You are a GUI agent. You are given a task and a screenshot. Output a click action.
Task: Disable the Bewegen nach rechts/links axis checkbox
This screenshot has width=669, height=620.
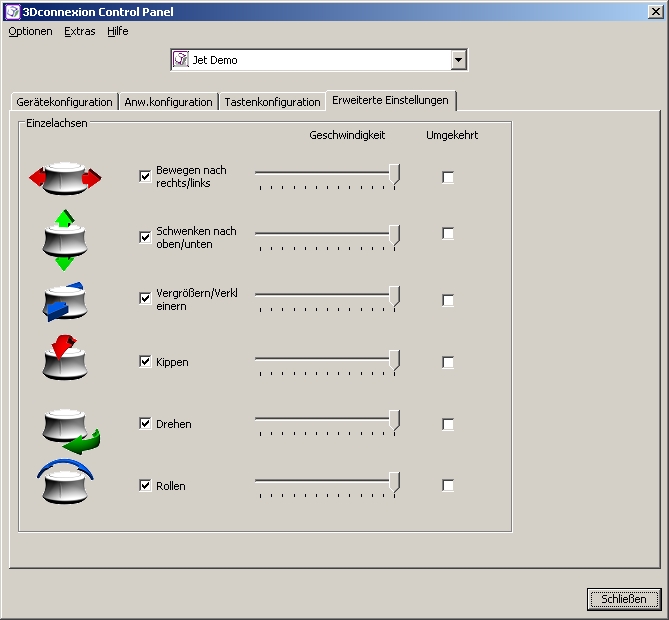click(x=145, y=176)
